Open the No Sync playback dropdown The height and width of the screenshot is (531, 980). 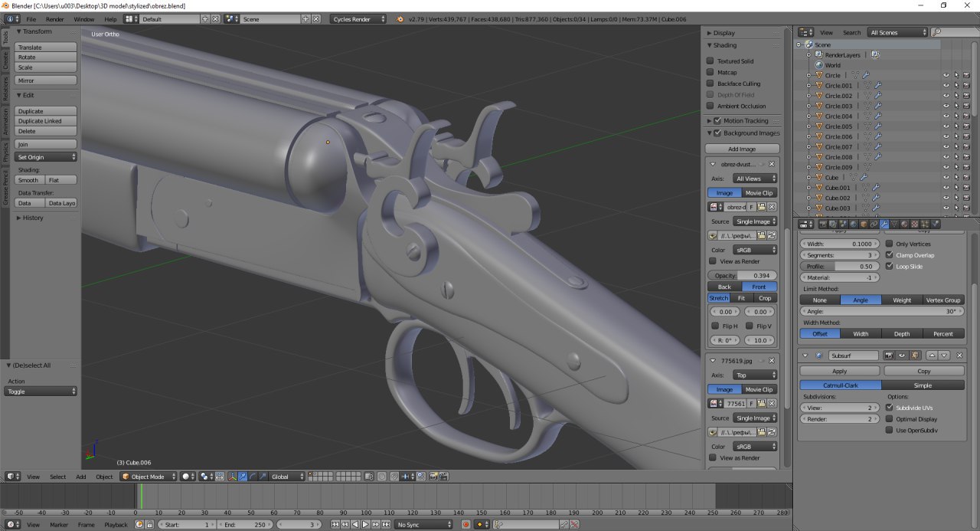pos(423,524)
